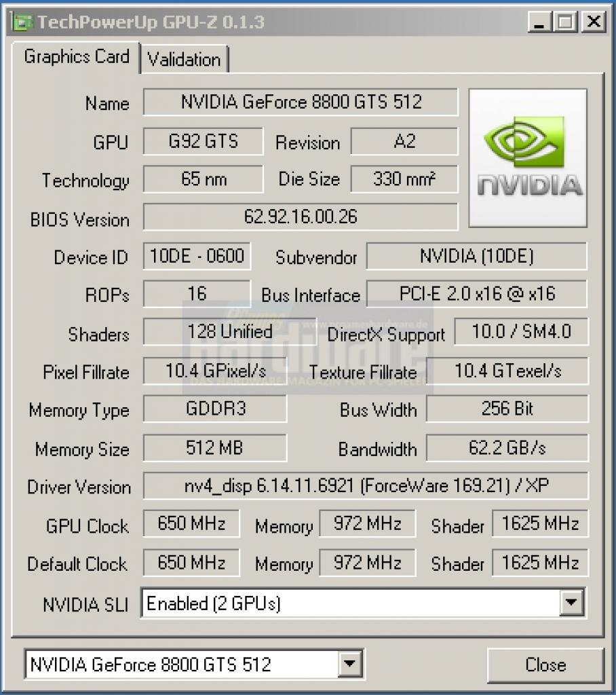
Task: Click the Default Clock label
Action: pyautogui.click(x=77, y=564)
